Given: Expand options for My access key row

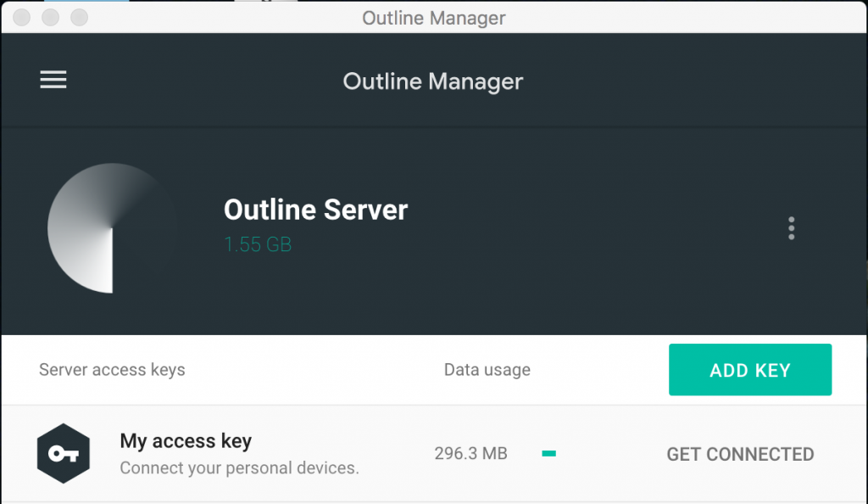Looking at the screenshot, I should 739,455.
